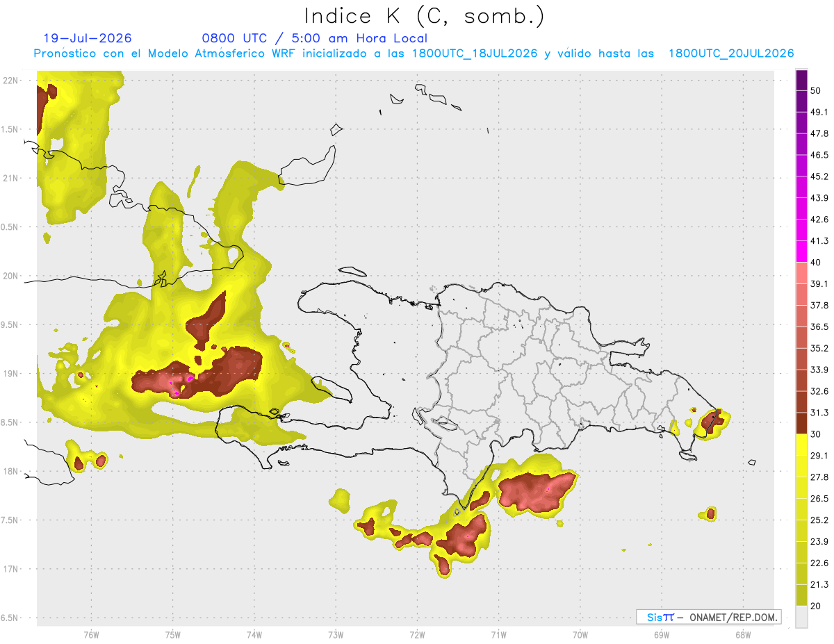Image resolution: width=834 pixels, height=644 pixels.
Task: Click the legend value "22.6"
Action: click(x=819, y=563)
